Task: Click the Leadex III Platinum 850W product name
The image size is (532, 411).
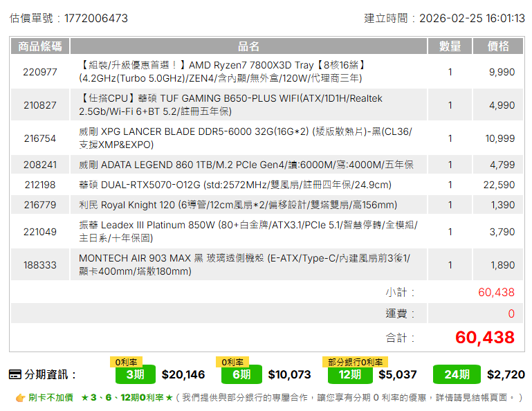Action: (248, 232)
